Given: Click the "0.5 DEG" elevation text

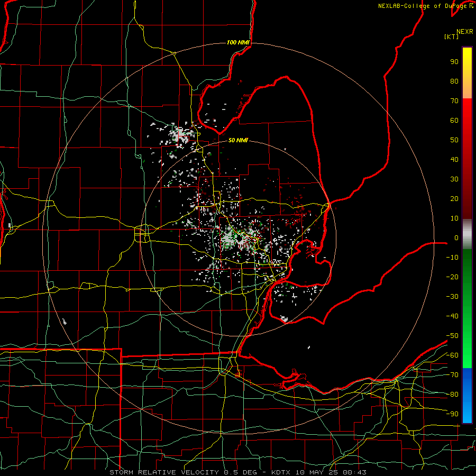Looking at the screenshot, I should coord(240,472).
